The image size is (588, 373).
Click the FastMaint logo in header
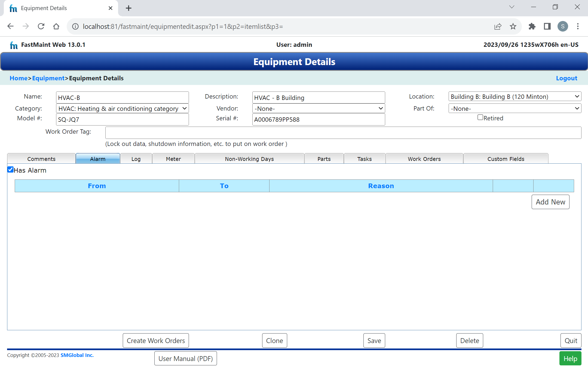pos(14,45)
